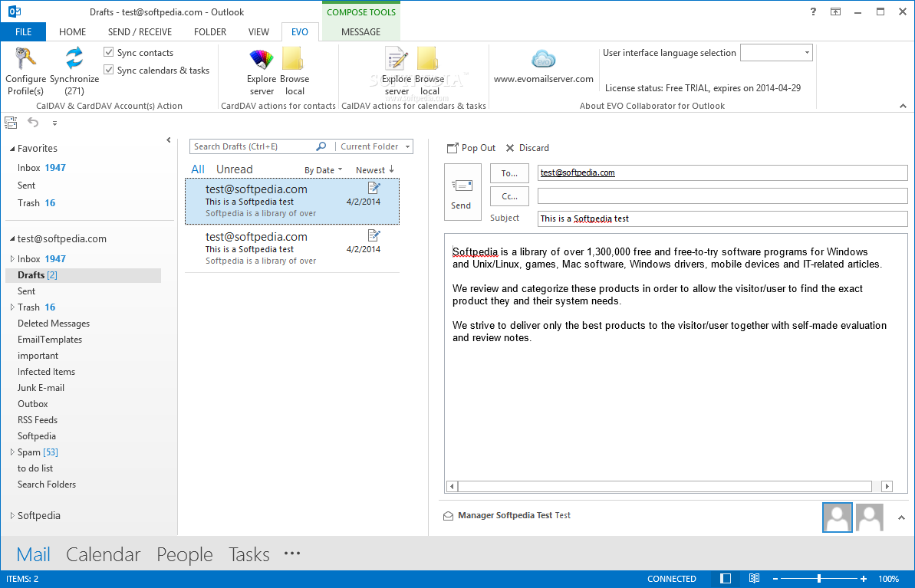Click the Outlook logo in title bar
This screenshot has width=915, height=588.
(15, 11)
